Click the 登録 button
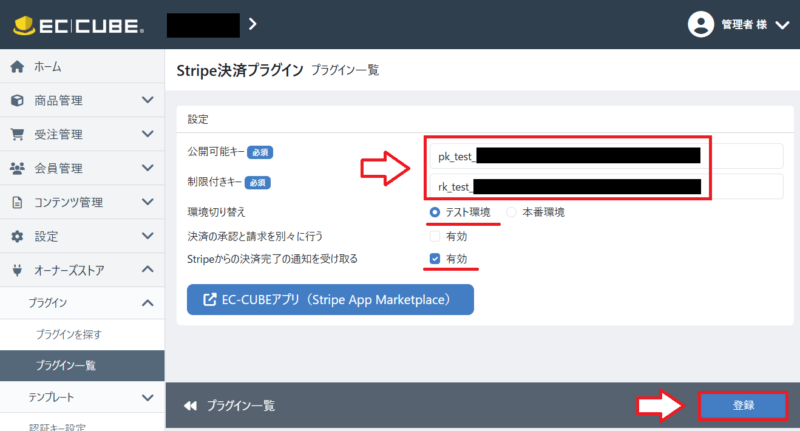The image size is (800, 431). point(743,405)
